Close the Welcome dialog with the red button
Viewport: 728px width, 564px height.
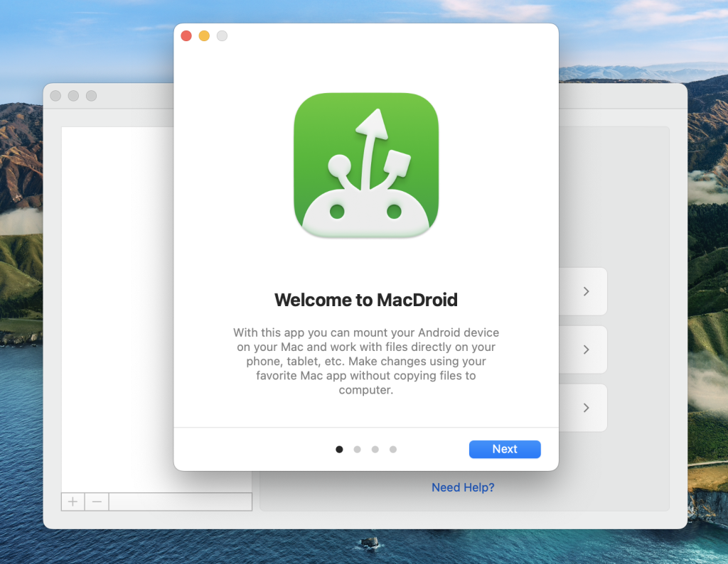click(186, 36)
